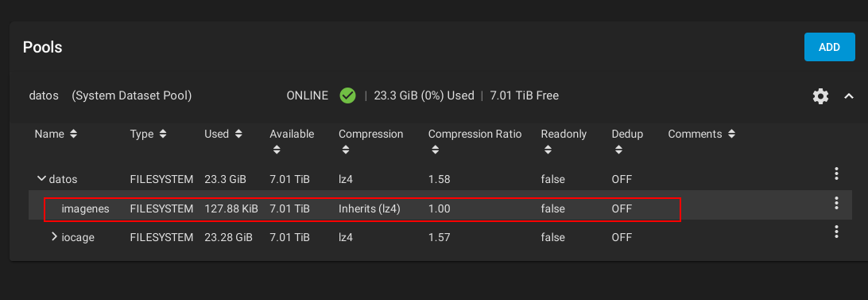Image resolution: width=868 pixels, height=300 pixels.
Task: Click the ADD pool button
Action: (829, 47)
